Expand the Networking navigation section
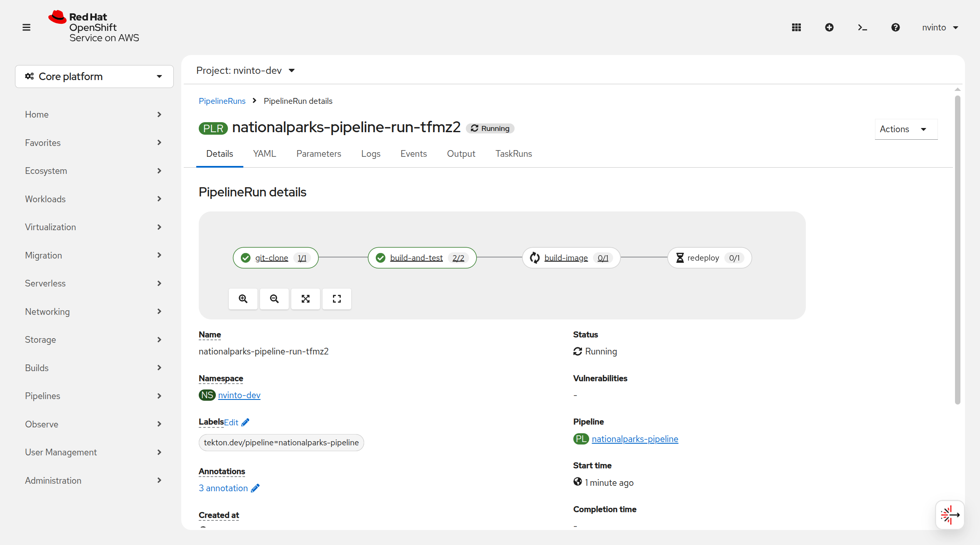The height and width of the screenshot is (545, 980). 93,311
